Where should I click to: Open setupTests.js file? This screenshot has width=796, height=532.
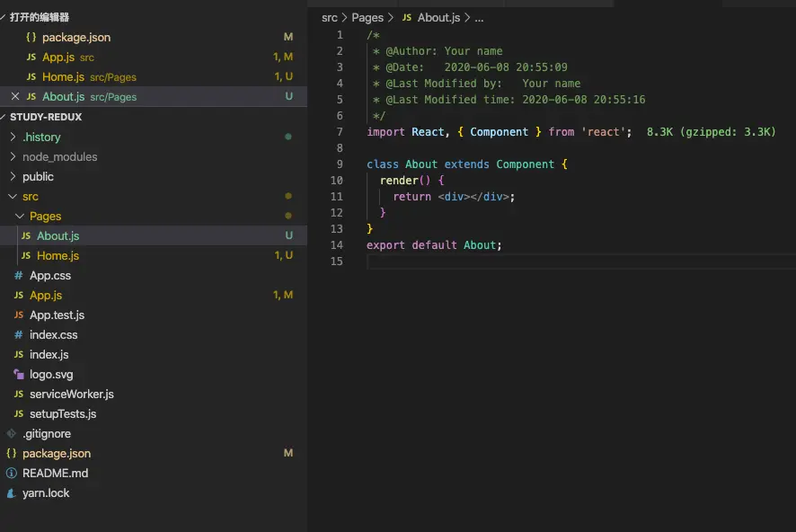click(x=154, y=413)
